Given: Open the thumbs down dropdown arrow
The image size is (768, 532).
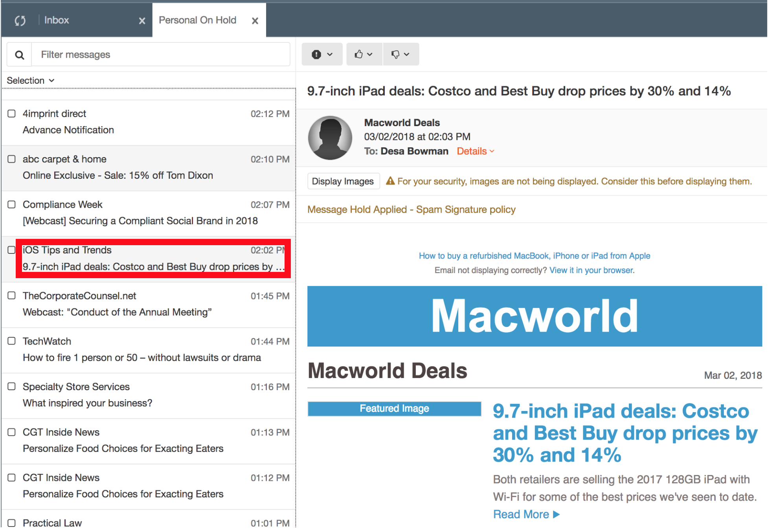Looking at the screenshot, I should (x=407, y=54).
